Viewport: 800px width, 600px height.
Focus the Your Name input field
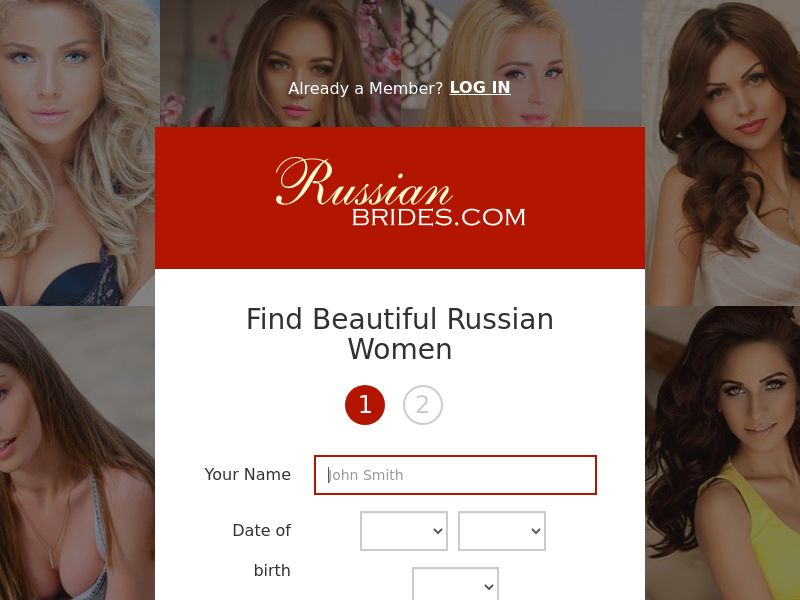click(x=455, y=475)
